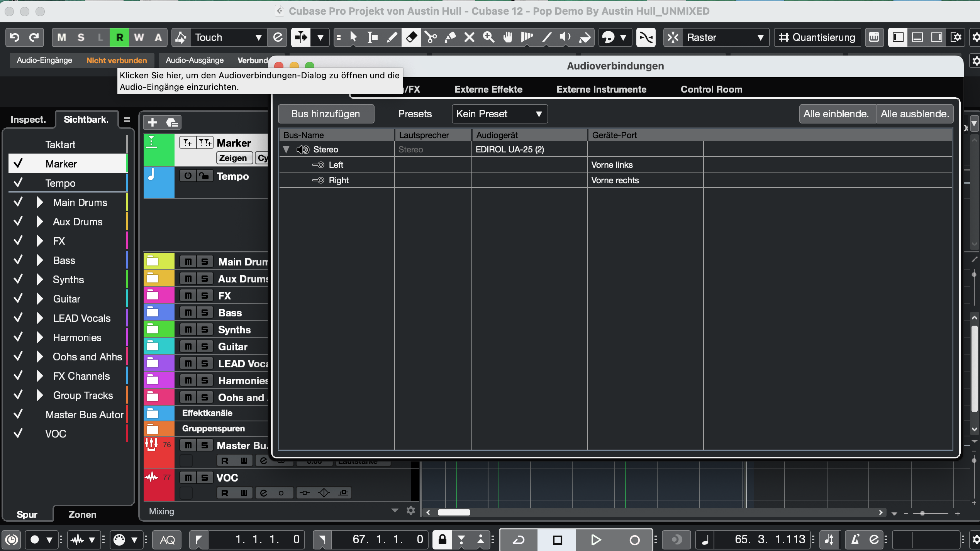
Task: Click the punch lock icon in transport
Action: (x=442, y=539)
